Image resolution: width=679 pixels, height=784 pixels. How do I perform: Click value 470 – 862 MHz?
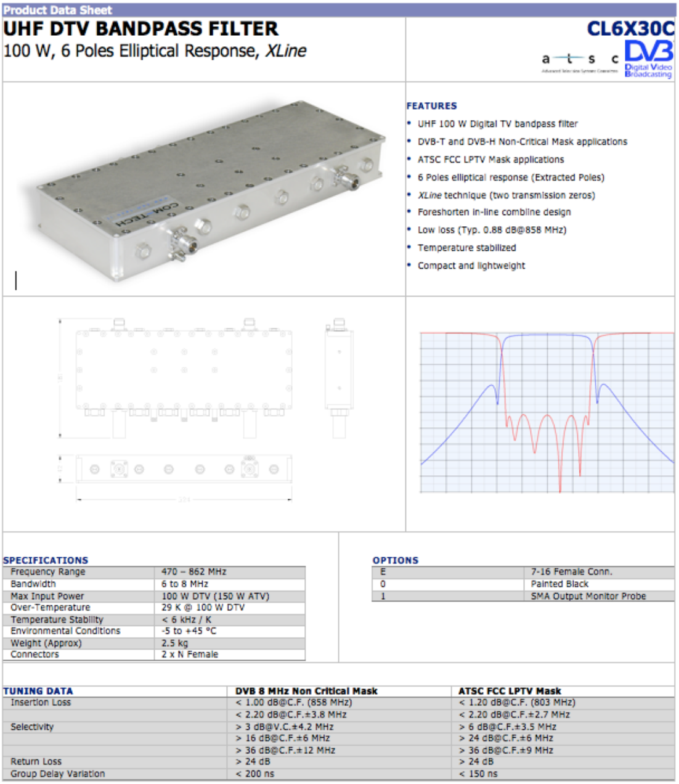[x=194, y=572]
